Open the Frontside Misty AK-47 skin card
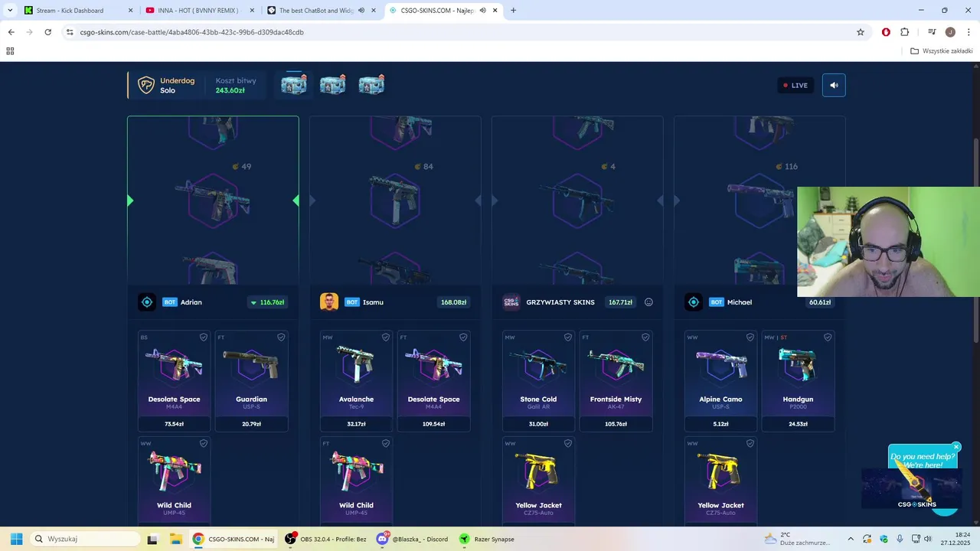The height and width of the screenshot is (551, 980). pos(616,381)
